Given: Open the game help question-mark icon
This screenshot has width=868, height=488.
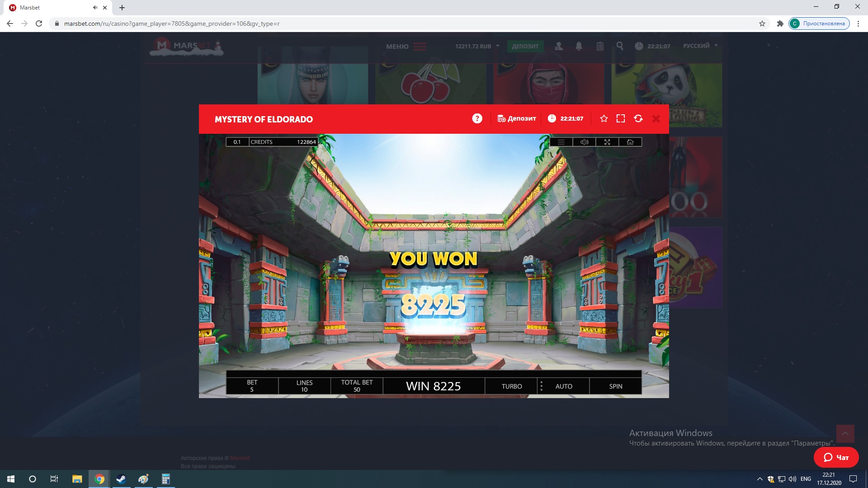Looking at the screenshot, I should pos(477,118).
